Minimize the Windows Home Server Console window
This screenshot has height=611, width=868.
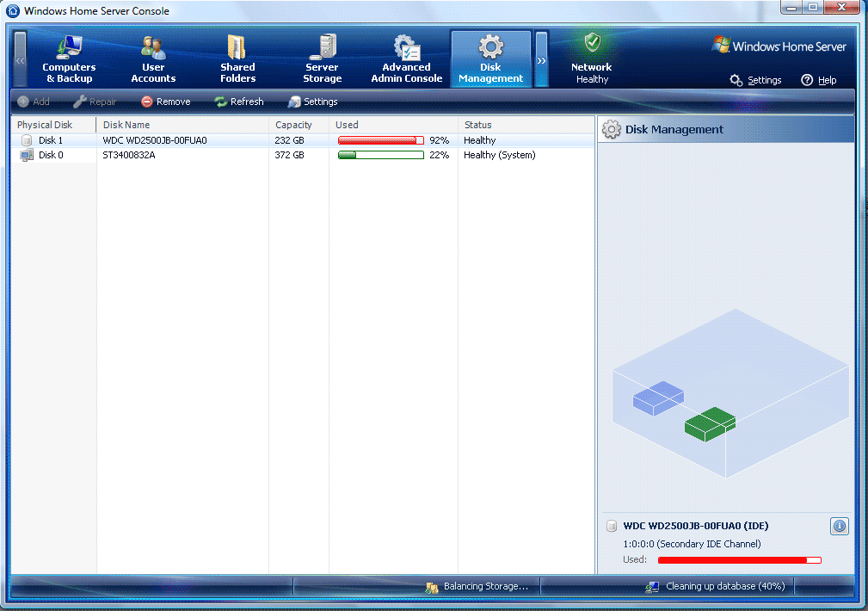click(x=792, y=7)
